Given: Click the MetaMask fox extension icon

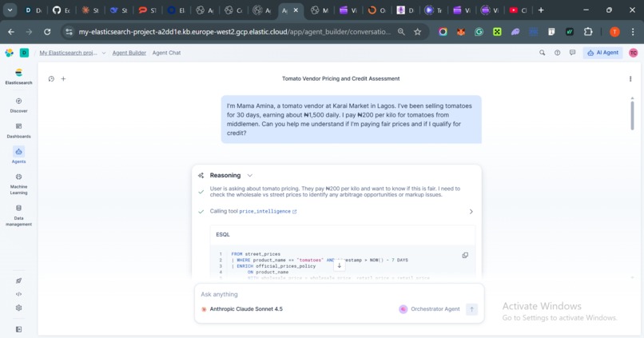Looking at the screenshot, I should pos(461,32).
